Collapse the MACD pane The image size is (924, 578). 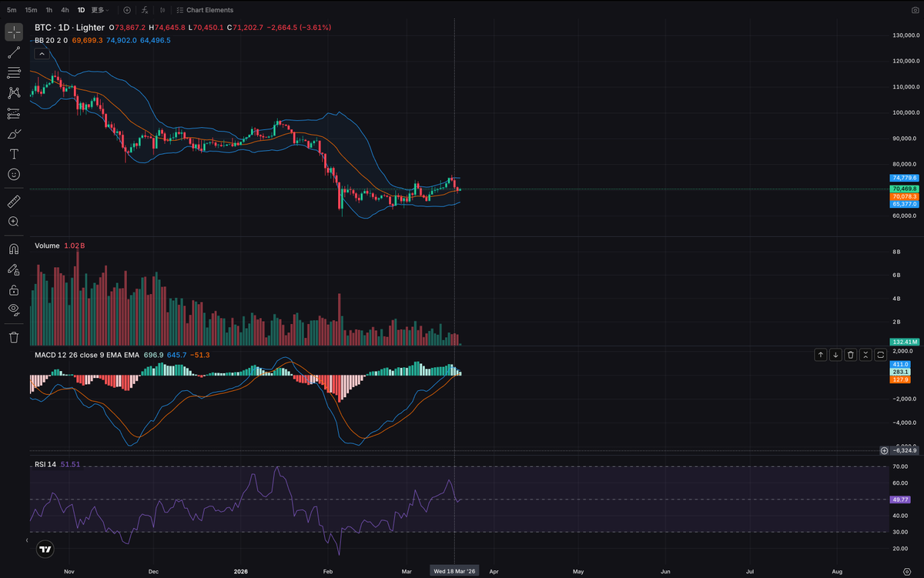tap(865, 355)
